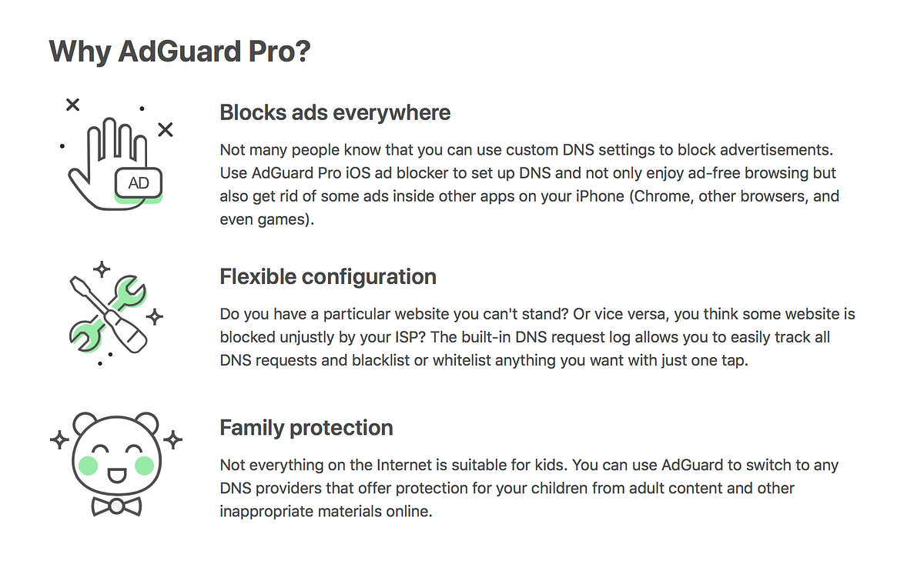
Task: Click the bear's bow tie
Action: 115,506
